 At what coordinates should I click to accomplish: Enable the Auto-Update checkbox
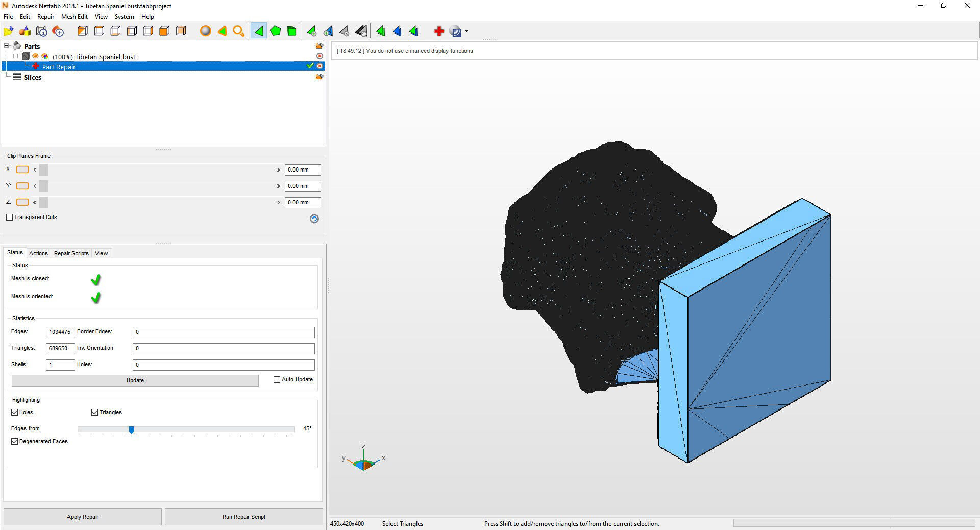tap(277, 380)
